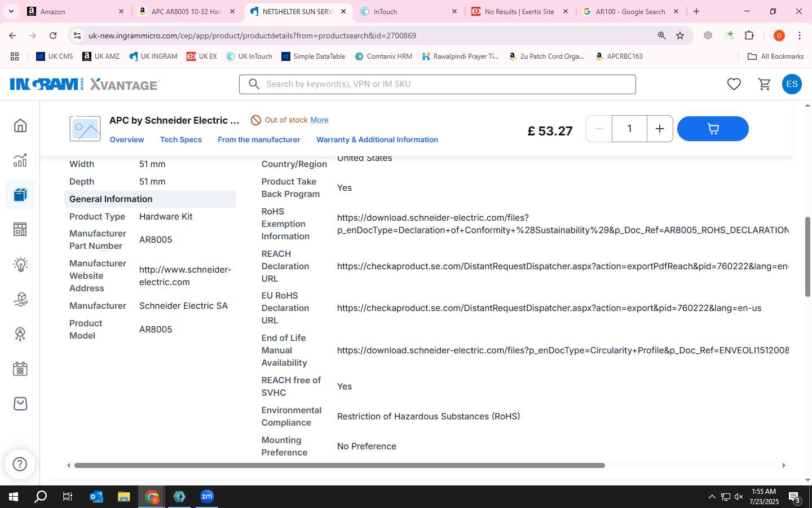Open Outlook from the taskbar

pos(96,497)
